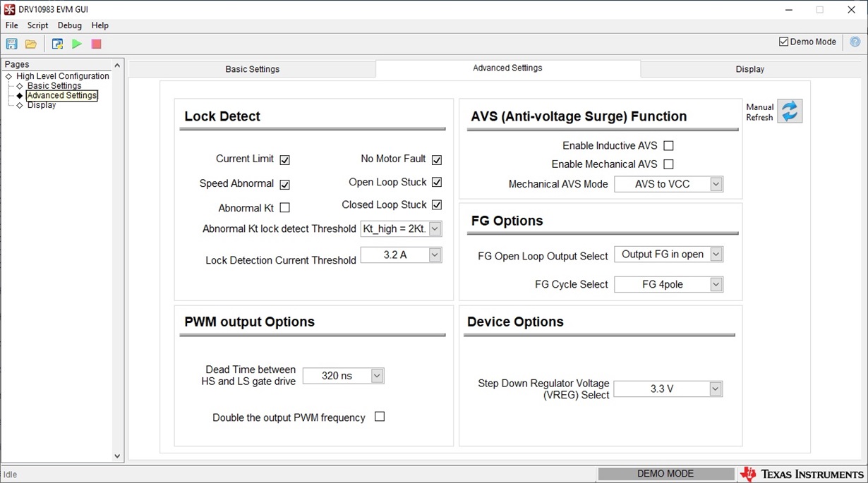868x483 pixels.
Task: Toggle the Enable Inductive AVS checkbox
Action: click(668, 146)
